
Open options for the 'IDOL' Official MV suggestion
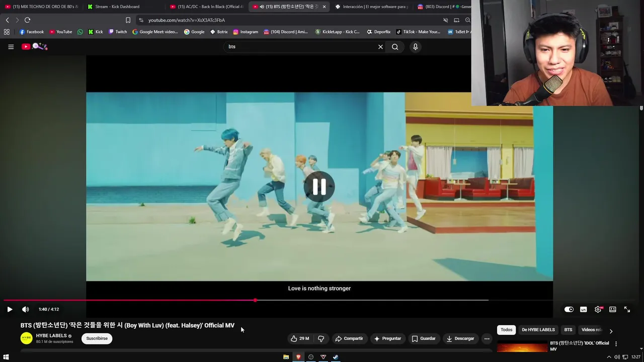(x=616, y=344)
